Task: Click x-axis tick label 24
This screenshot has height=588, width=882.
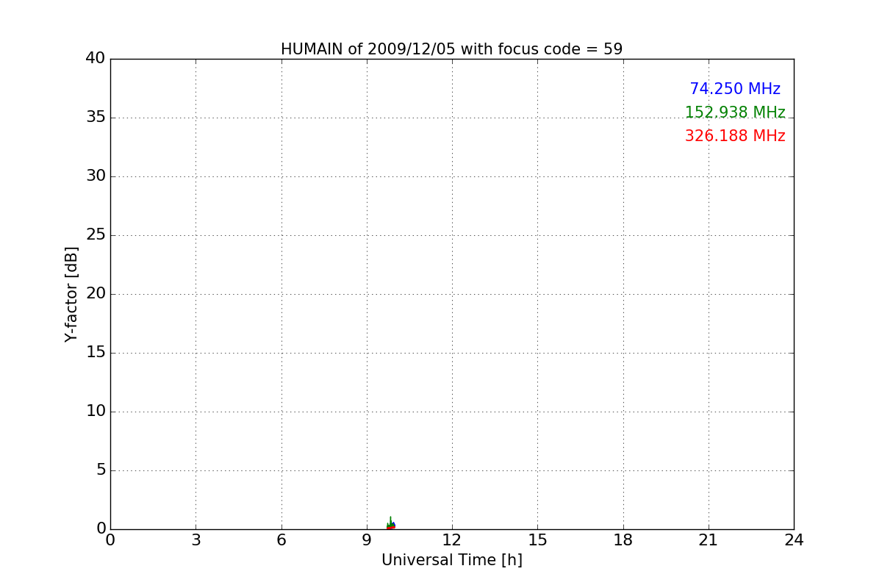Action: pyautogui.click(x=794, y=540)
